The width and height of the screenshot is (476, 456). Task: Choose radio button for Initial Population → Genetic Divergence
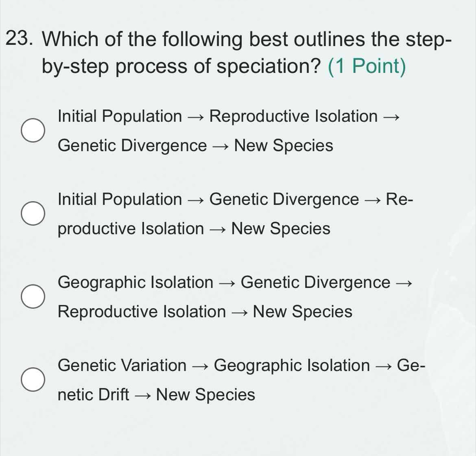[33, 214]
